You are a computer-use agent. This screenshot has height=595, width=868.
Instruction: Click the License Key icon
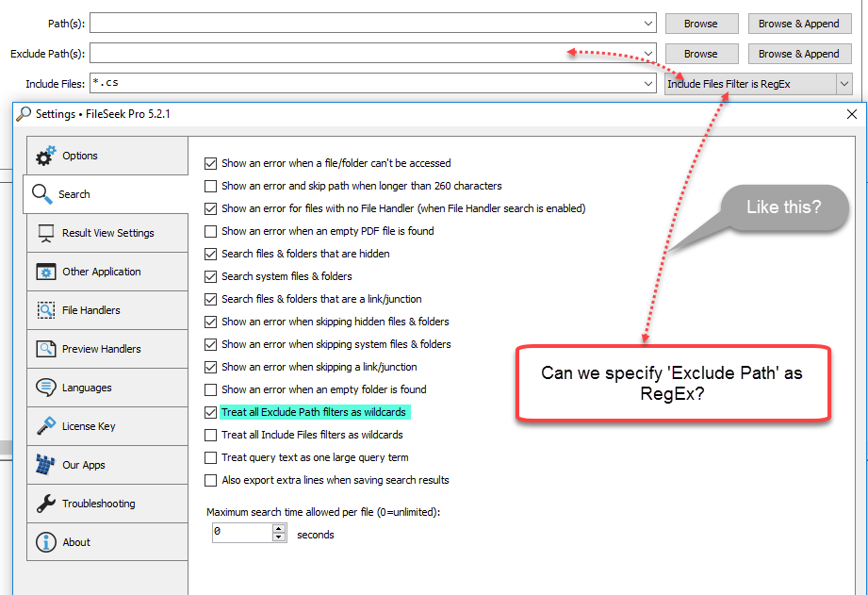click(x=45, y=426)
